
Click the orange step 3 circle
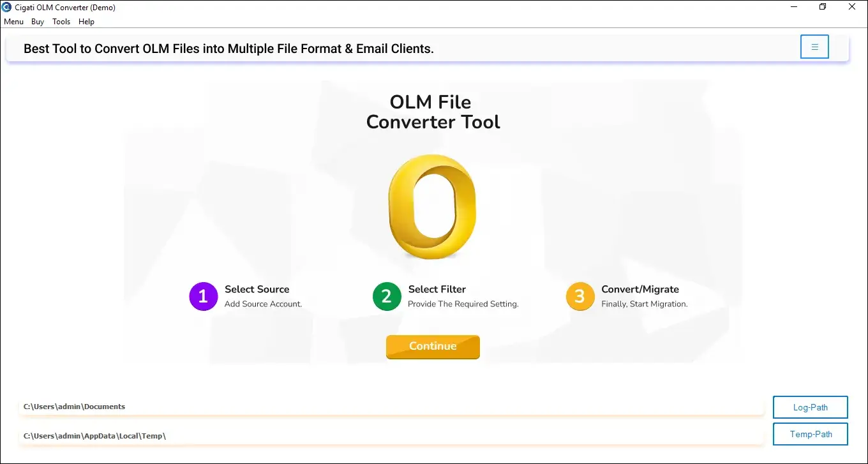580,296
